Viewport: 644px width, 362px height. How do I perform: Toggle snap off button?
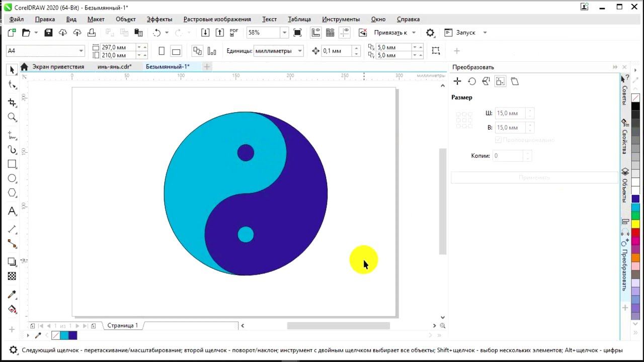coord(363,33)
